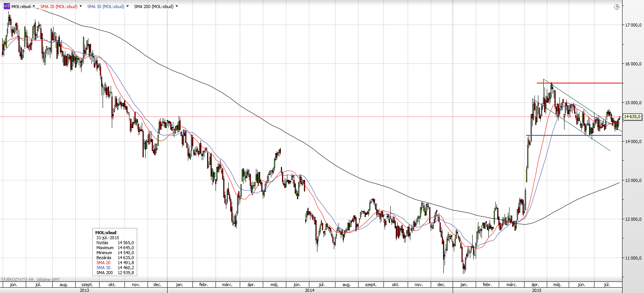Click the SMA 30 value 14 460,2

pos(126,268)
